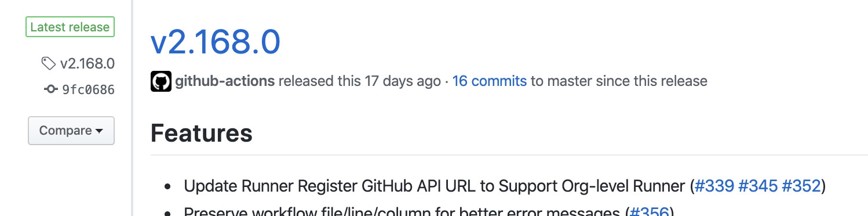This screenshot has height=216, width=868.
Task: Open pull request #345
Action: pos(758,186)
